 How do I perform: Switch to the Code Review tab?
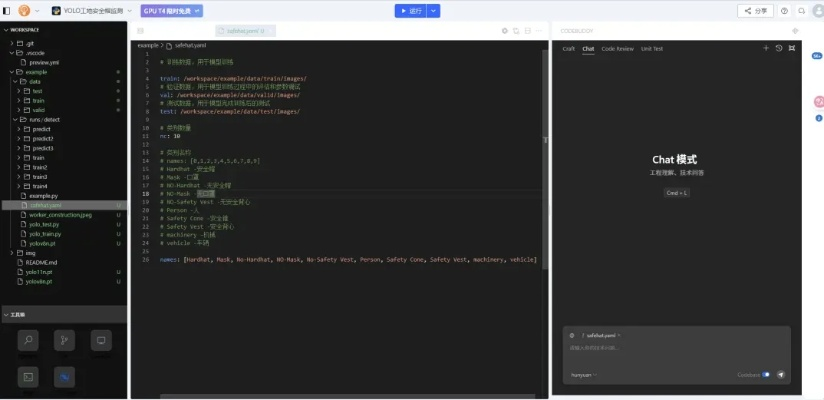617,48
